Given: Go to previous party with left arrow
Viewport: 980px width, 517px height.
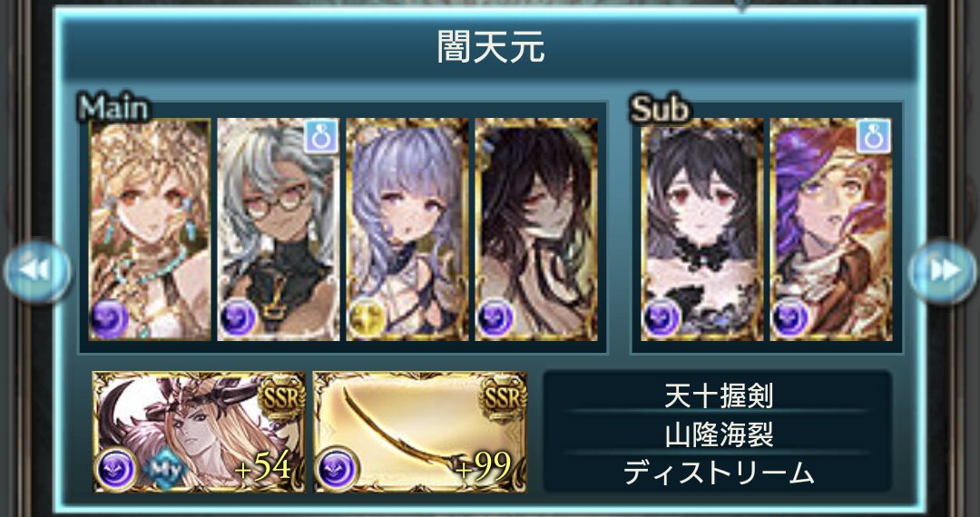Looking at the screenshot, I should click(x=37, y=271).
